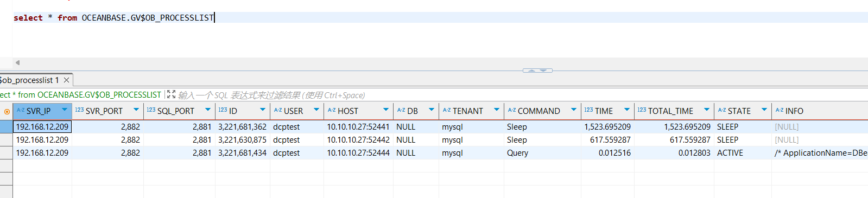The width and height of the screenshot is (868, 198).
Task: Click the INFO column type icon
Action: click(x=779, y=110)
